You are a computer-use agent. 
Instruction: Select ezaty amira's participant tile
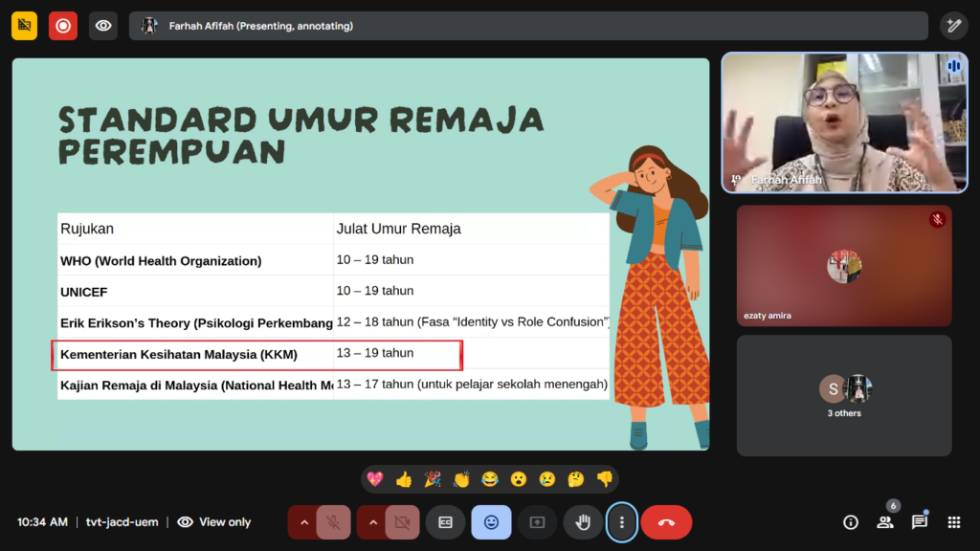click(x=844, y=266)
